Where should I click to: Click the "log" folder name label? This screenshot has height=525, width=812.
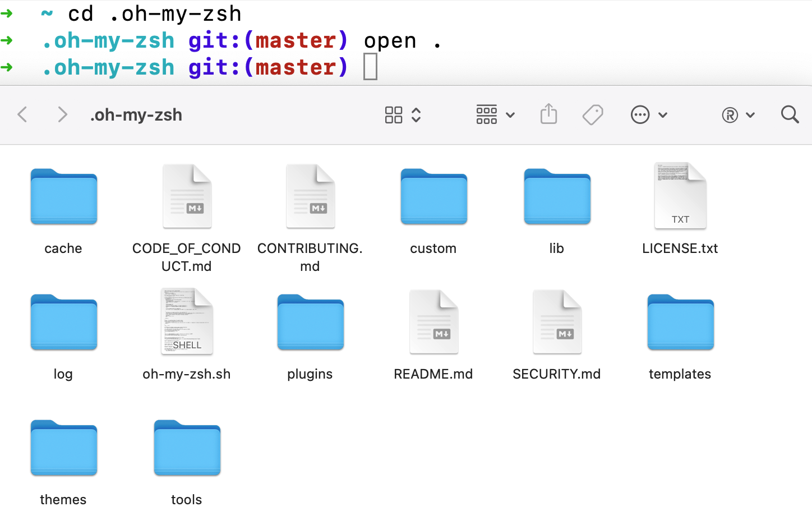tap(63, 375)
